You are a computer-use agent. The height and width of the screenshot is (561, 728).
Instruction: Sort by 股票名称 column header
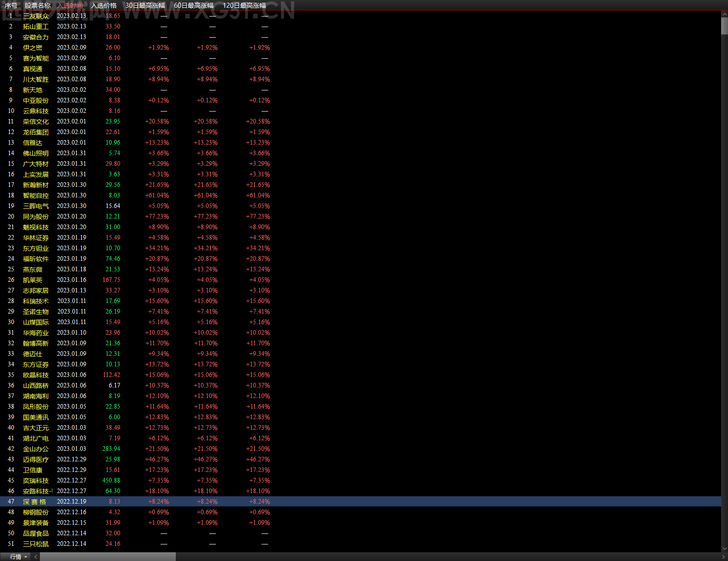38,6
